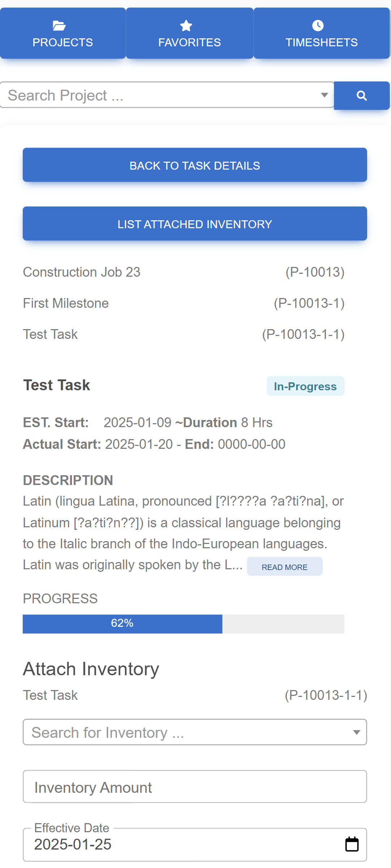Switch to the Favorites tab
The width and height of the screenshot is (391, 868).
pos(189,33)
